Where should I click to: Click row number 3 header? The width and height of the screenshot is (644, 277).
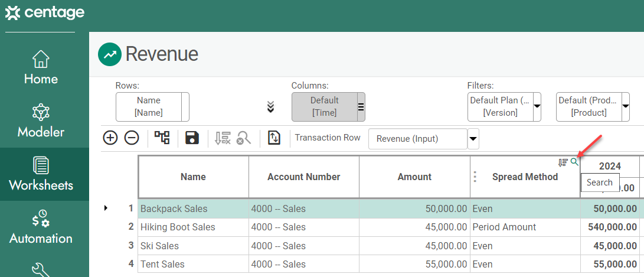[x=131, y=245]
